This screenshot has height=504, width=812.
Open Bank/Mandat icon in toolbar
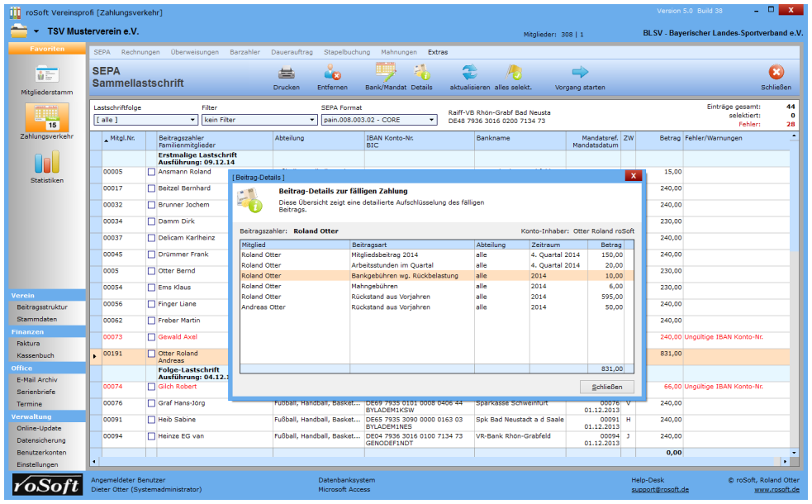click(x=385, y=73)
